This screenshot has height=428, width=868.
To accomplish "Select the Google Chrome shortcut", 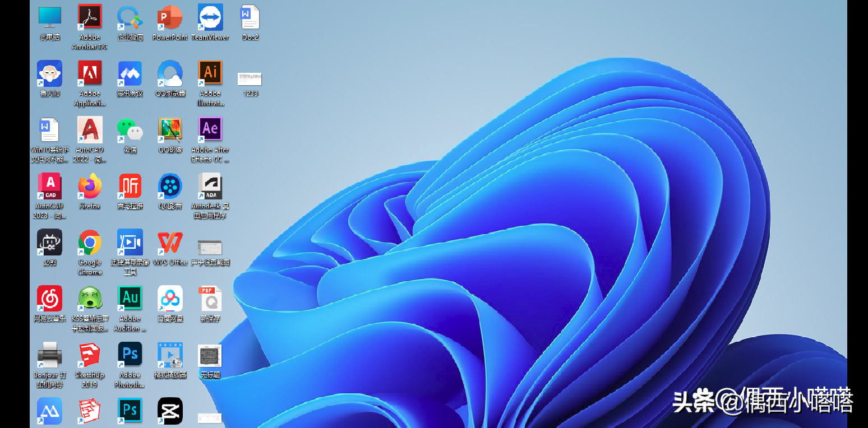I will 90,242.
